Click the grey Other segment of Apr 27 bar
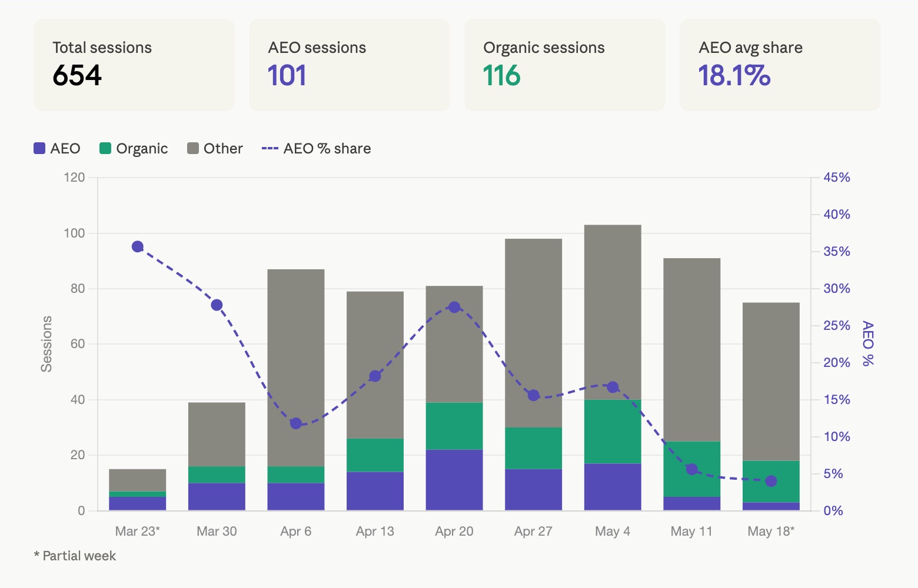918x588 pixels. (x=534, y=333)
